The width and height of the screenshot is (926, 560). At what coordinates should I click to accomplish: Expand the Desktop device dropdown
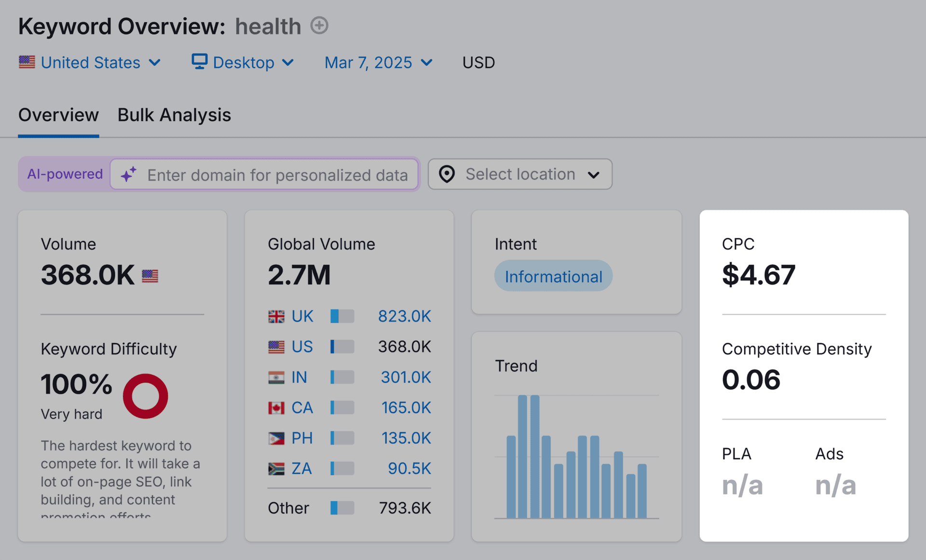pos(243,63)
